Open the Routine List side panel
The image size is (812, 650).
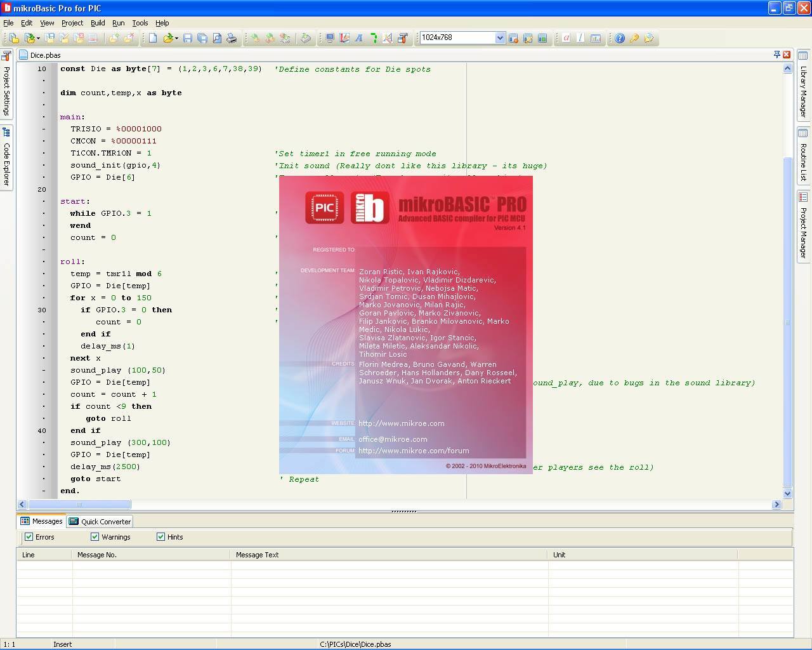point(803,156)
